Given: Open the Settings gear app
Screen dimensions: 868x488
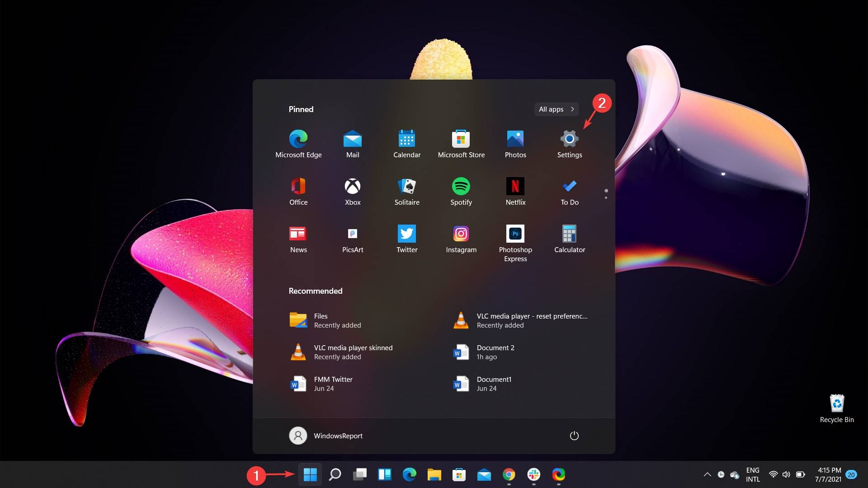Looking at the screenshot, I should point(570,144).
